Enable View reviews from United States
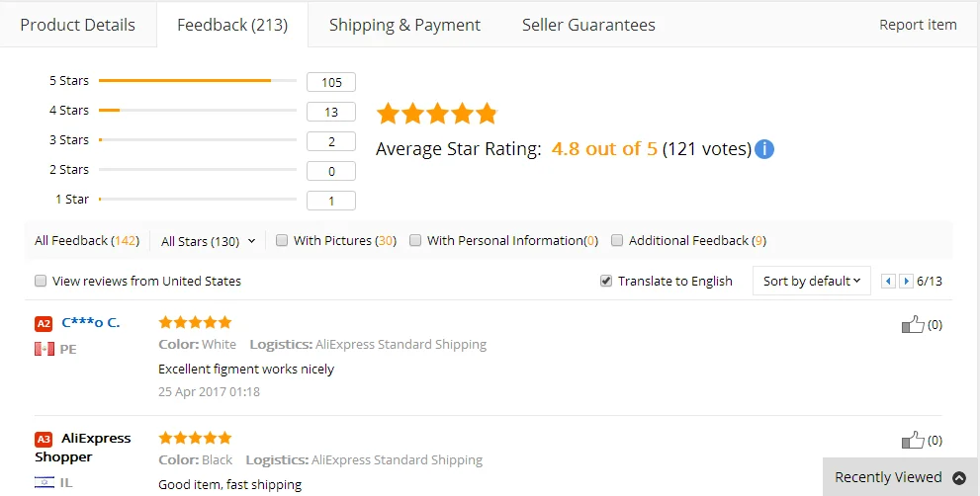Image resolution: width=980 pixels, height=496 pixels. coord(41,281)
